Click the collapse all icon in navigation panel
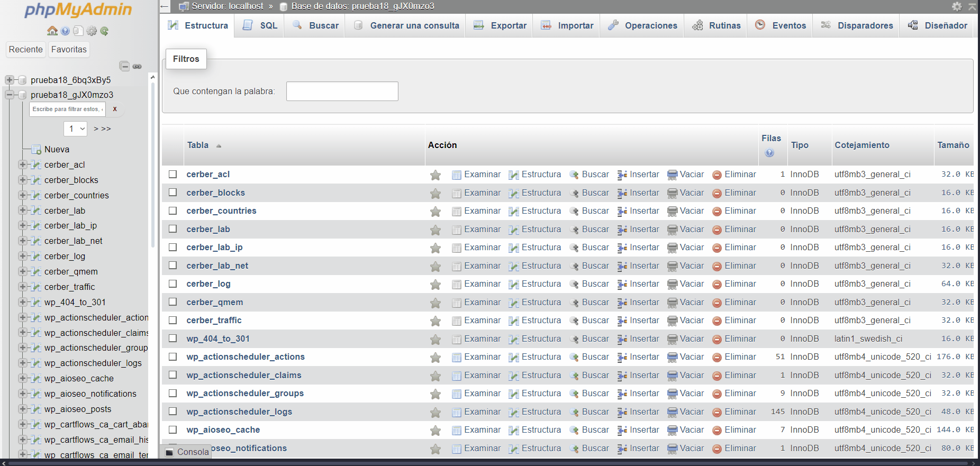This screenshot has height=466, width=980. point(124,66)
